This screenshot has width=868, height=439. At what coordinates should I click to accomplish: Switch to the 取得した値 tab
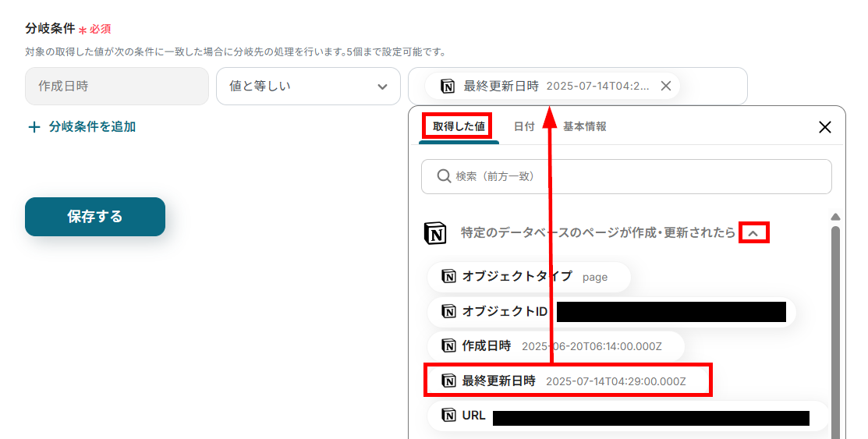[459, 126]
